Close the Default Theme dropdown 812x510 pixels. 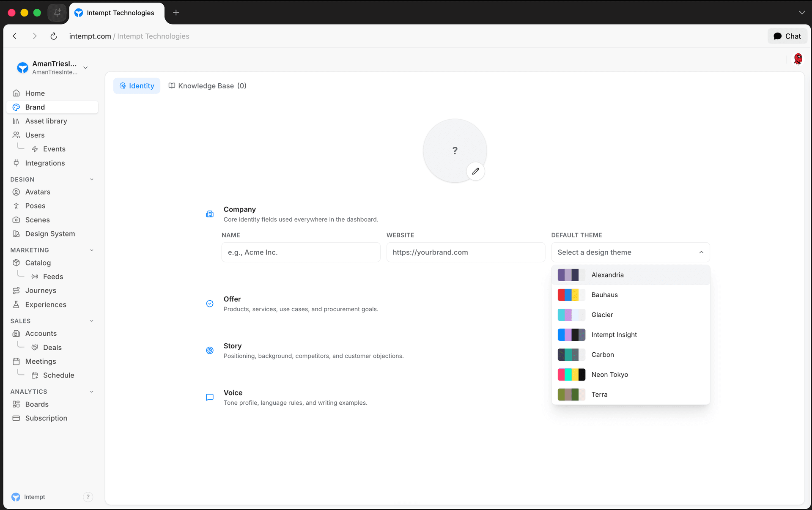[631, 252]
